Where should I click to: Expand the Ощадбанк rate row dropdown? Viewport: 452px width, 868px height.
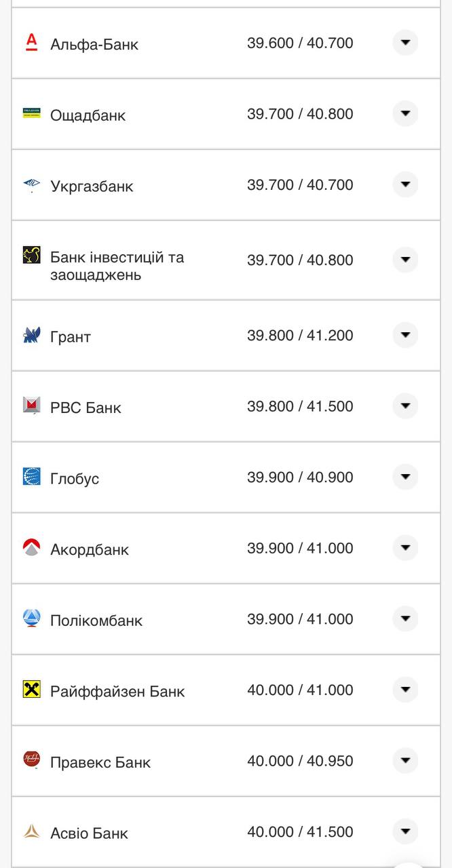coord(404,114)
